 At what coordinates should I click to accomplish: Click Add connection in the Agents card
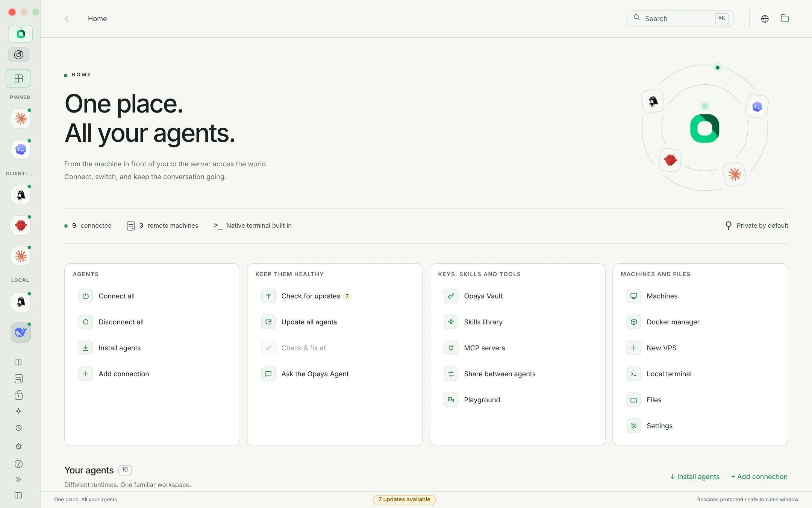pyautogui.click(x=152, y=374)
